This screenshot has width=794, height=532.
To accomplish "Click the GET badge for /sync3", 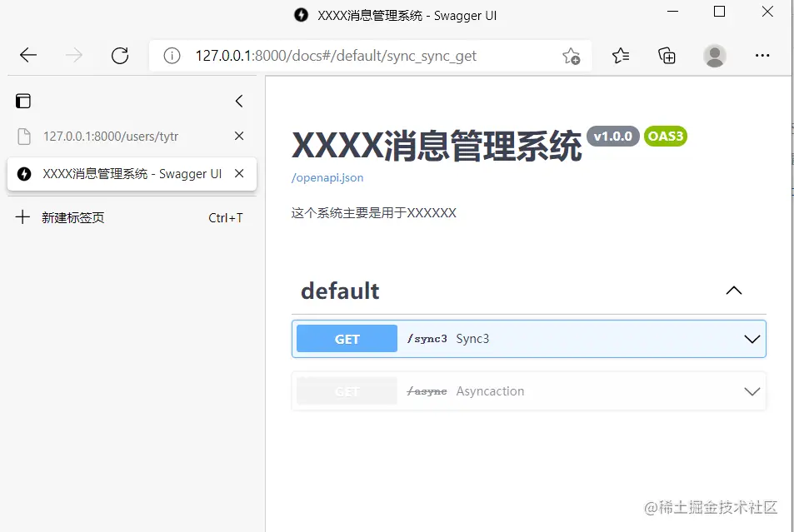I will click(x=347, y=339).
